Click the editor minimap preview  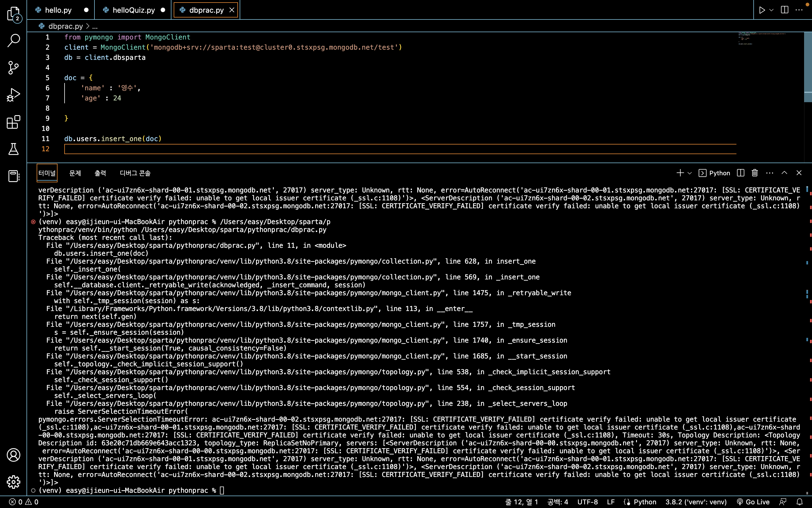[x=762, y=39]
